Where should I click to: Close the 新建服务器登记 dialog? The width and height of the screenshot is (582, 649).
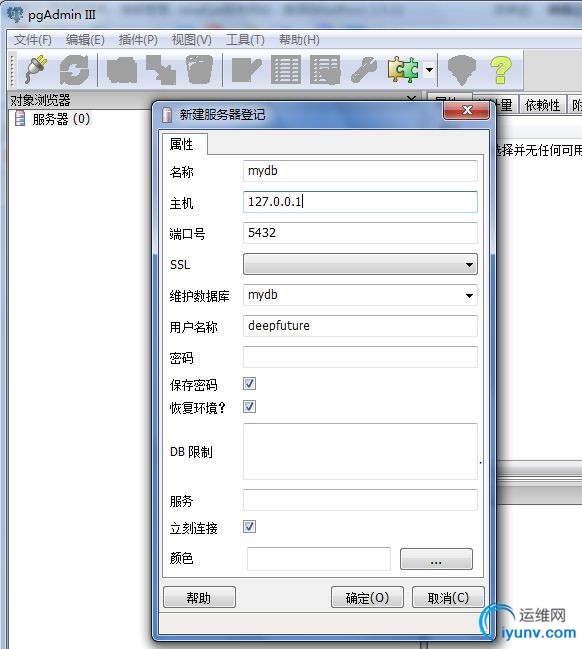(467, 110)
